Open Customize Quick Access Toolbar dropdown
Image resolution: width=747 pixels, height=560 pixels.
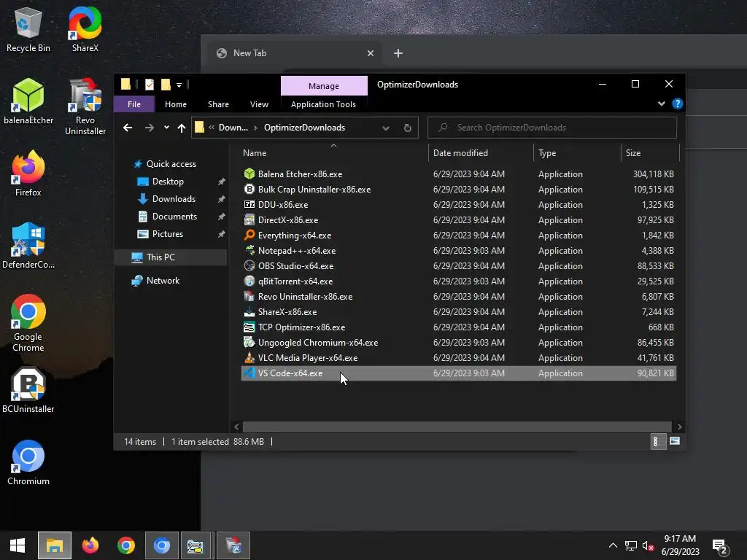(179, 85)
